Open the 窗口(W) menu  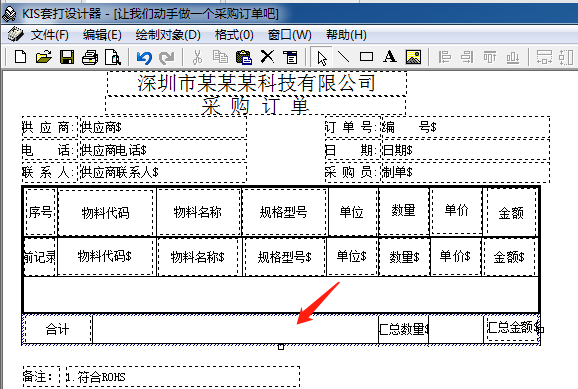289,35
